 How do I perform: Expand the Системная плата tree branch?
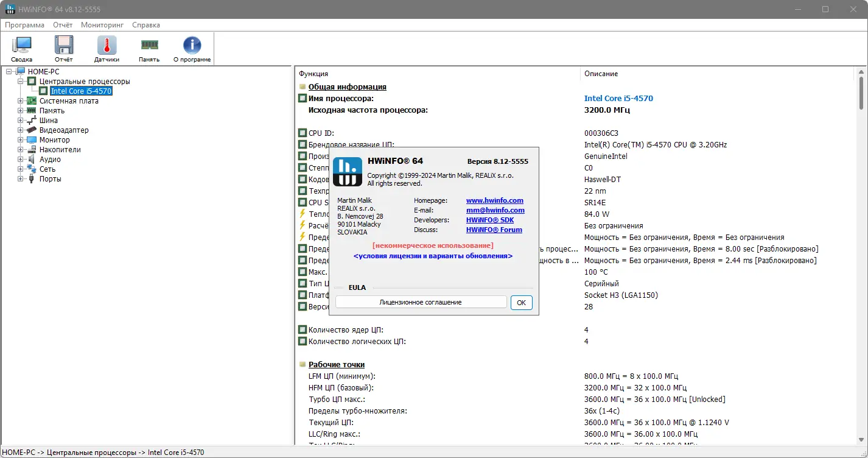[20, 101]
